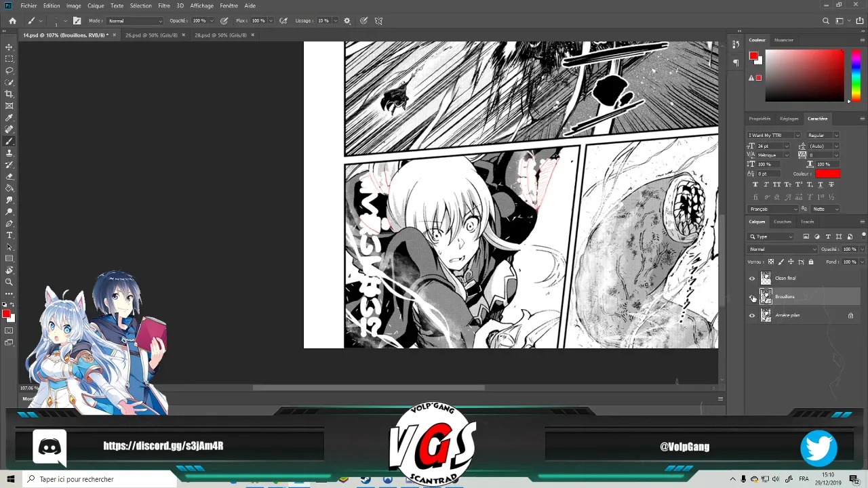Lock image pixels brush icon
This screenshot has width=868, height=488.
[x=781, y=262]
